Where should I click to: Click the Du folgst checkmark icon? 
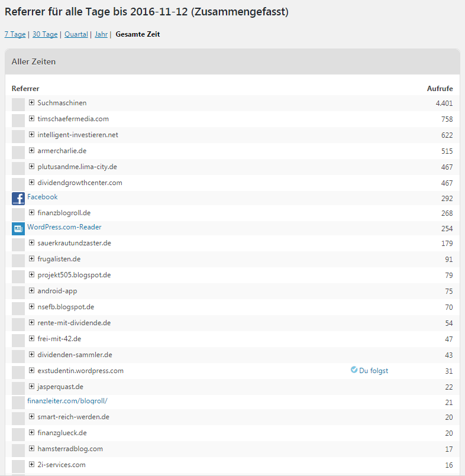point(354,370)
